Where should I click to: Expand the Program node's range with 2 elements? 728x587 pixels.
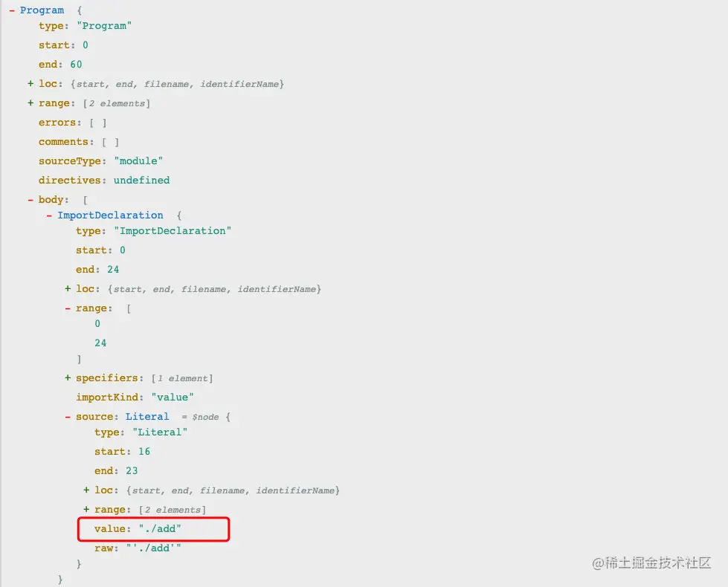click(30, 103)
